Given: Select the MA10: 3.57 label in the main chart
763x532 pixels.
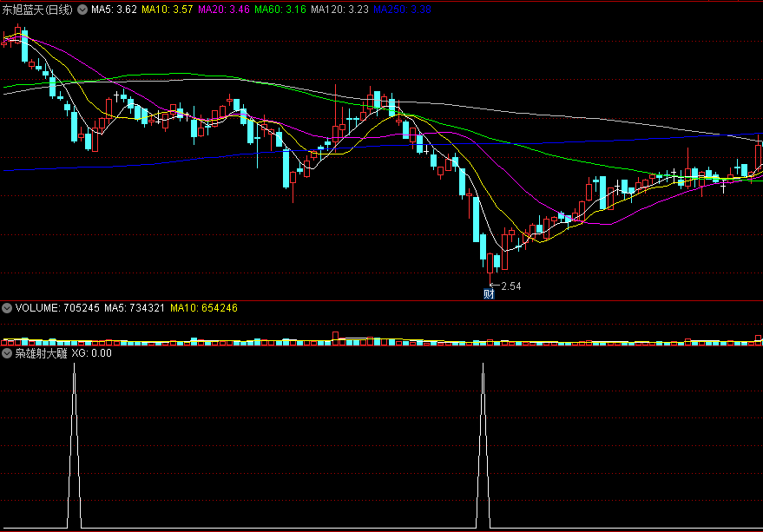Looking at the screenshot, I should [x=168, y=10].
